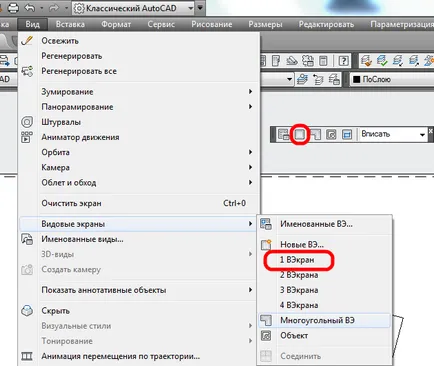Open the layer list dropdown arrow
Image resolution: width=434 pixels, height=366 pixels.
coord(289,80)
